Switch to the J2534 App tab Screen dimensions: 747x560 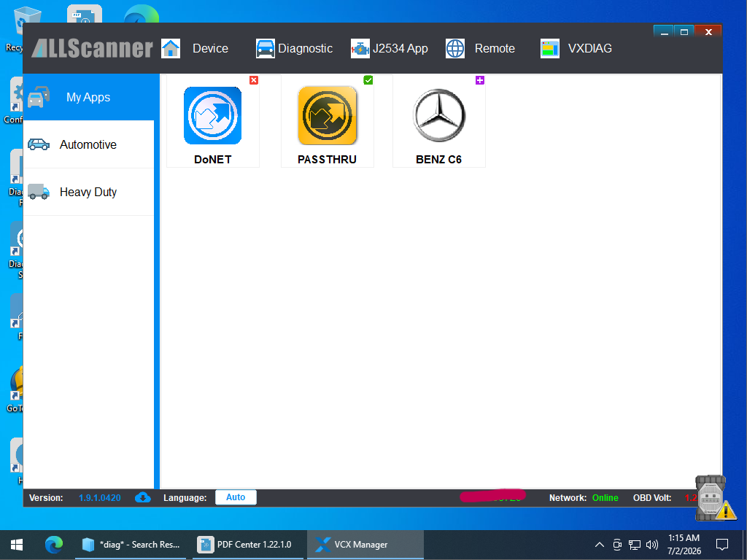pyautogui.click(x=400, y=49)
